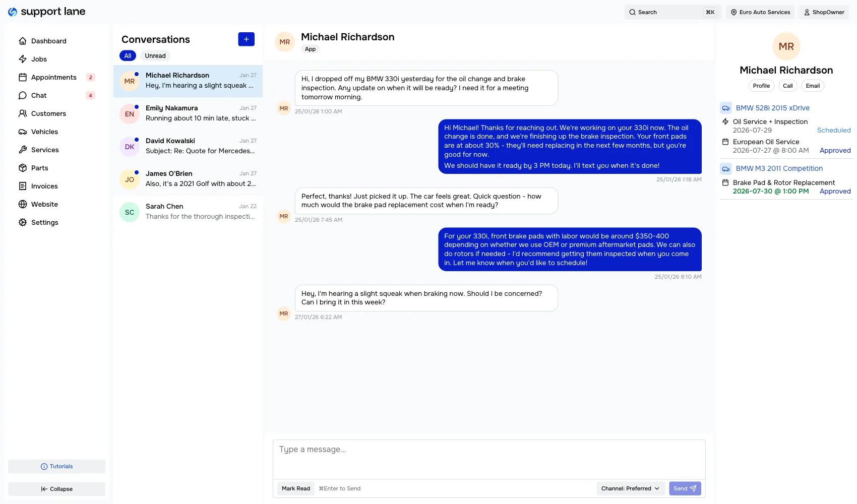Click calendar icon beside European Oil Service
The image size is (857, 504).
coord(725,142)
